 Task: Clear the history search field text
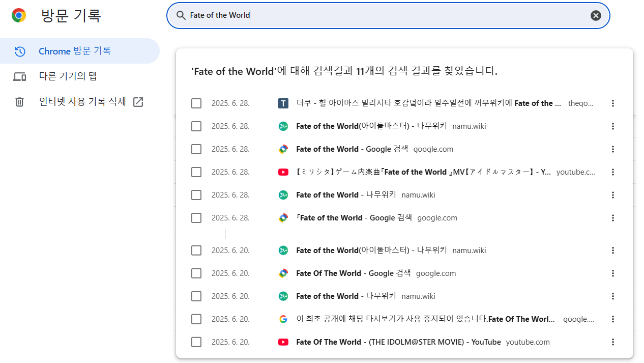596,15
